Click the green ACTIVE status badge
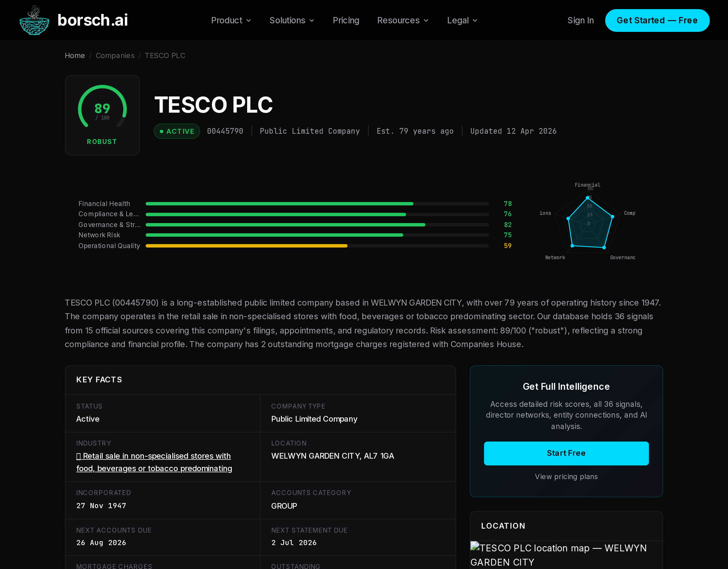Image resolution: width=728 pixels, height=569 pixels. (177, 131)
